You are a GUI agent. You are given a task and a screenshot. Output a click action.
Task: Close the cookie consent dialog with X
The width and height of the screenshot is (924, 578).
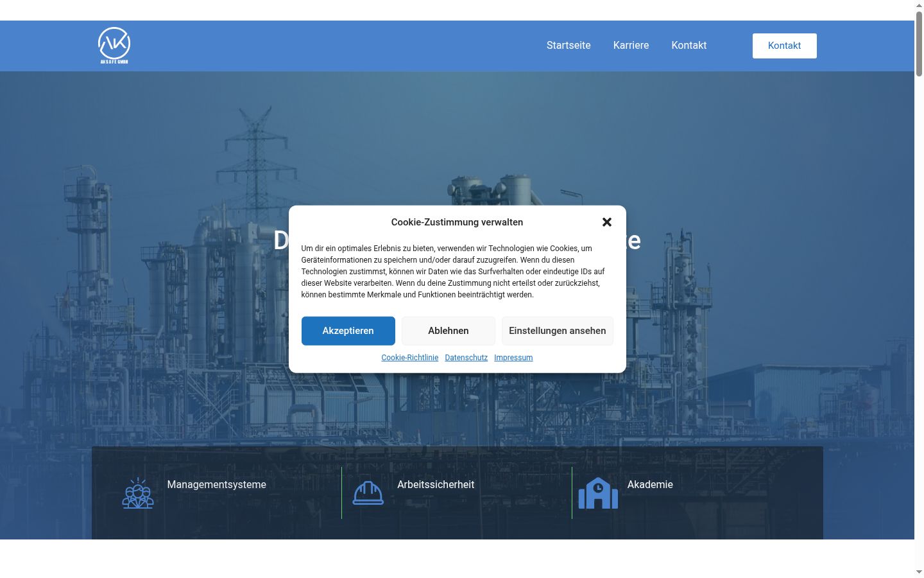607,222
